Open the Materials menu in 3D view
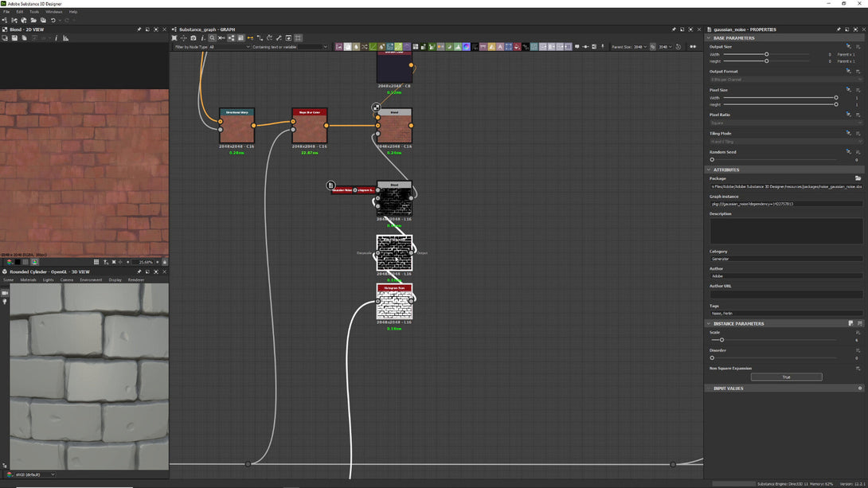 (x=28, y=280)
